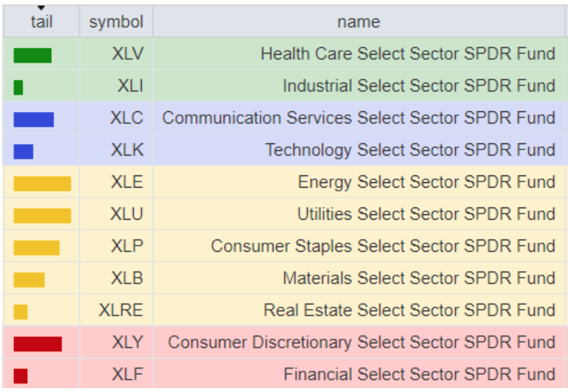Viewport: 568px width, 392px height.
Task: Click the yellow tail bar for XLE
Action: (x=42, y=183)
